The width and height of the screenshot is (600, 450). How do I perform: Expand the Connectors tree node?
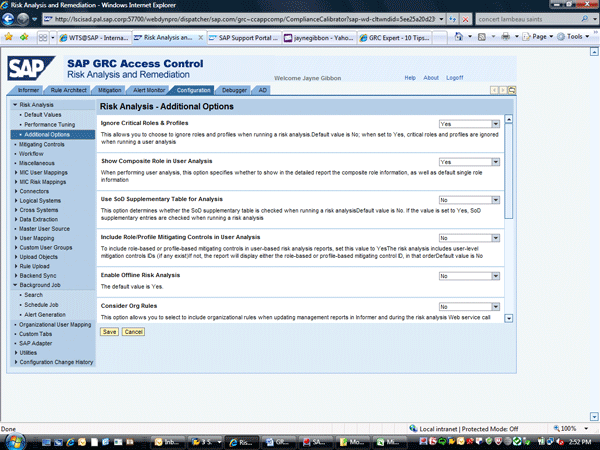(16, 191)
